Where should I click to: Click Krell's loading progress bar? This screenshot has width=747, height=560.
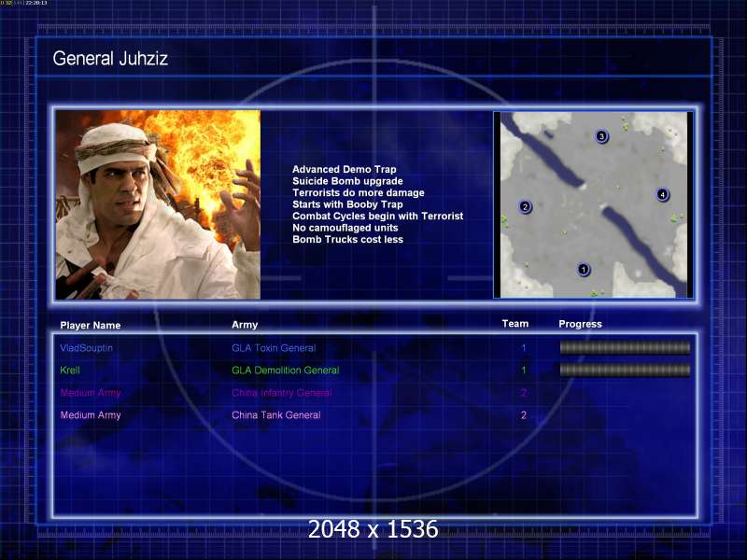point(625,370)
